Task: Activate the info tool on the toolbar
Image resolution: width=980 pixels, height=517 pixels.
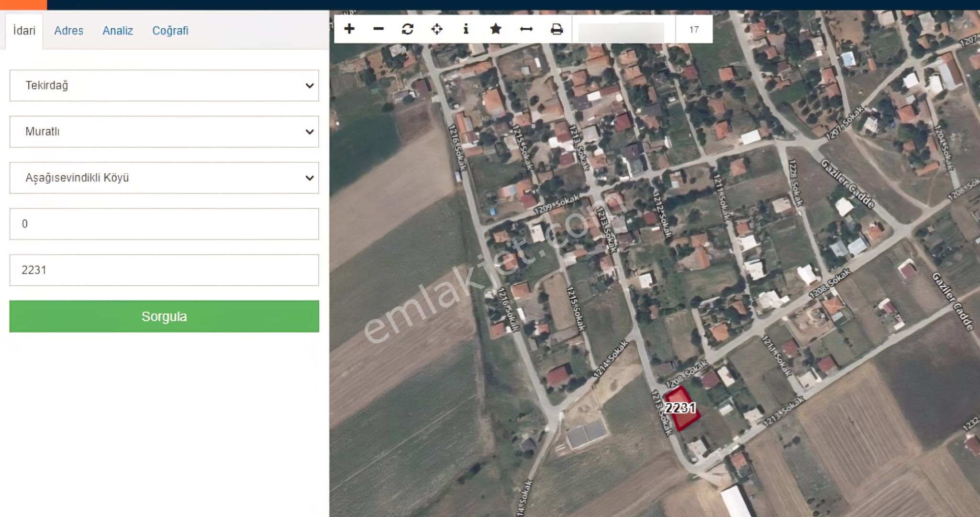Action: point(466,29)
